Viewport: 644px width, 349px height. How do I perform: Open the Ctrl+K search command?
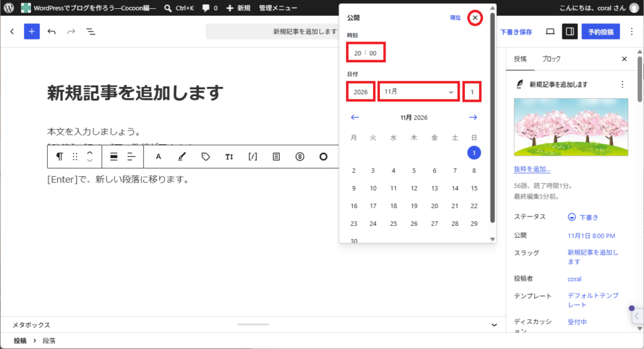179,8
